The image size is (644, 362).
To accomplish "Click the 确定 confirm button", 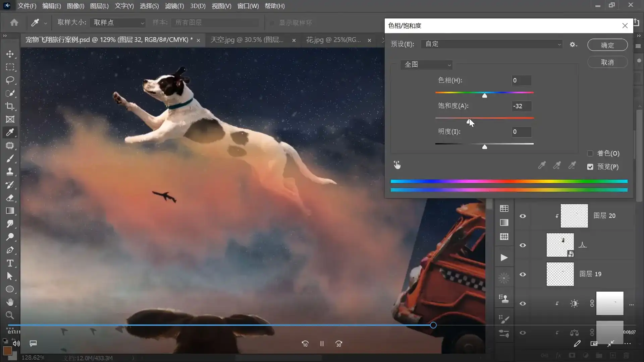I will point(607,45).
